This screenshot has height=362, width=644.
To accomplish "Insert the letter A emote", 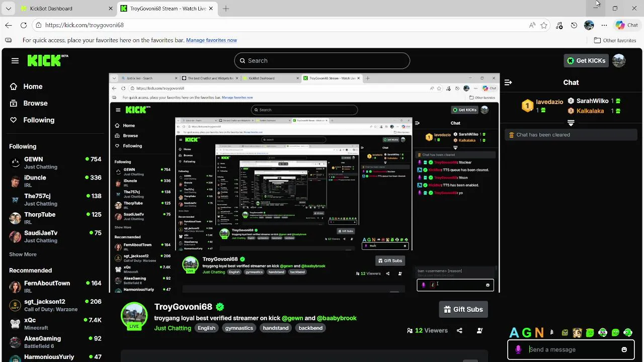I will click(514, 333).
